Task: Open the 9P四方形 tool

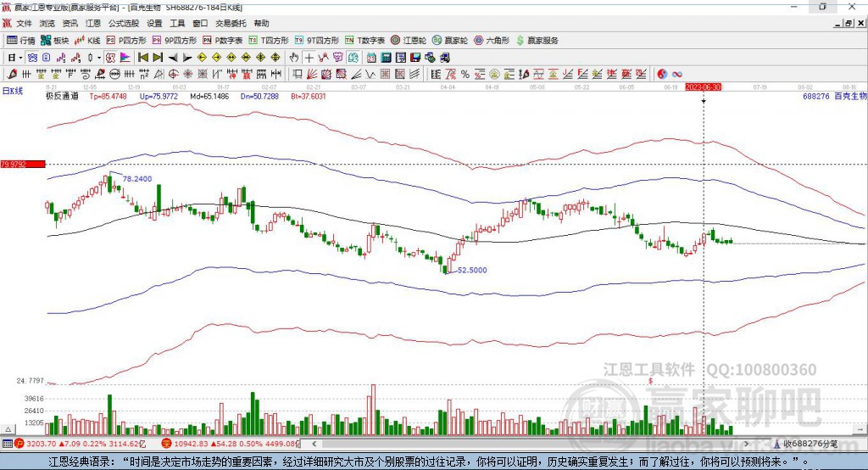Action: pos(175,41)
